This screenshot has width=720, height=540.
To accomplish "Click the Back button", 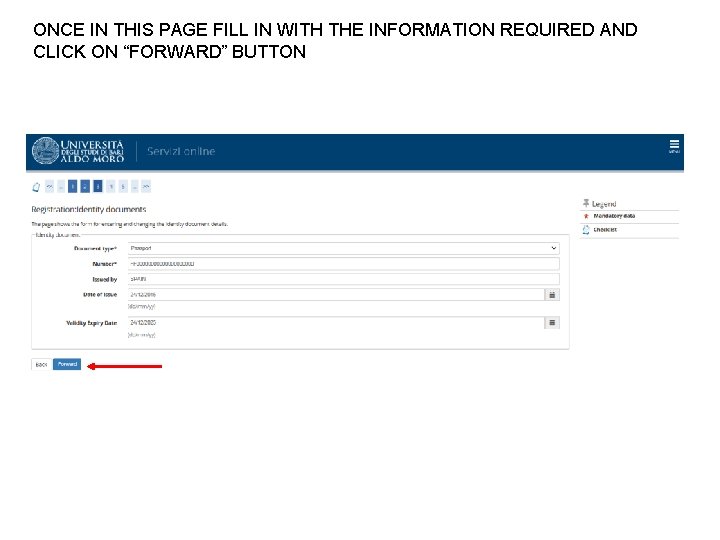I will tap(41, 364).
